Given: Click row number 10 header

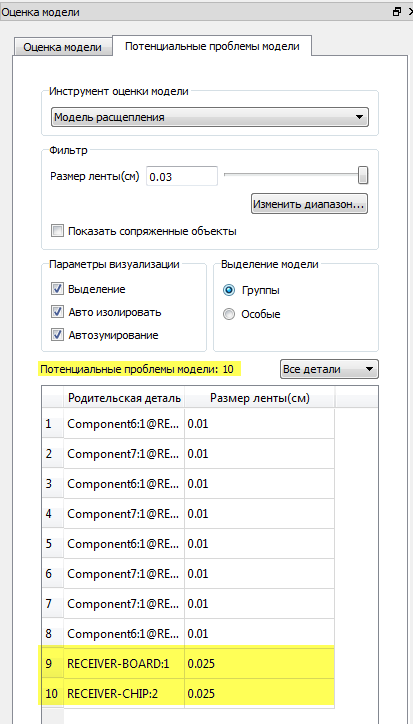Looking at the screenshot, I should [53, 694].
